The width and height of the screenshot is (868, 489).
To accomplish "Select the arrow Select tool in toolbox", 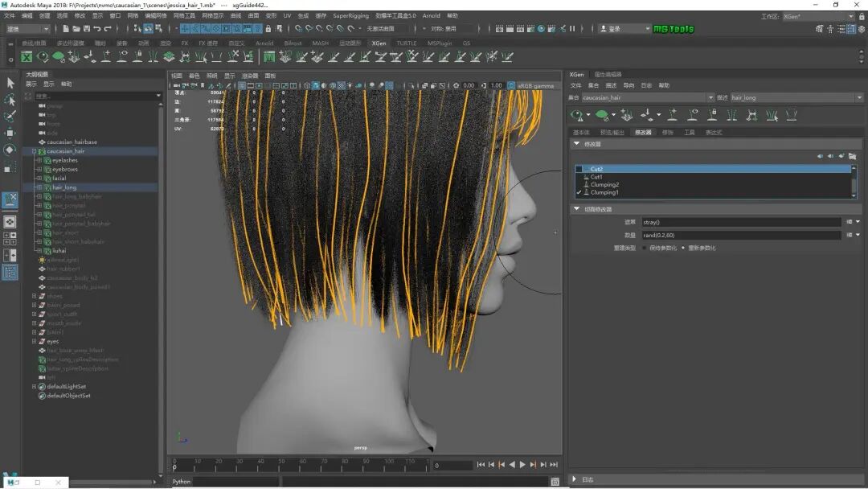I will click(x=10, y=83).
